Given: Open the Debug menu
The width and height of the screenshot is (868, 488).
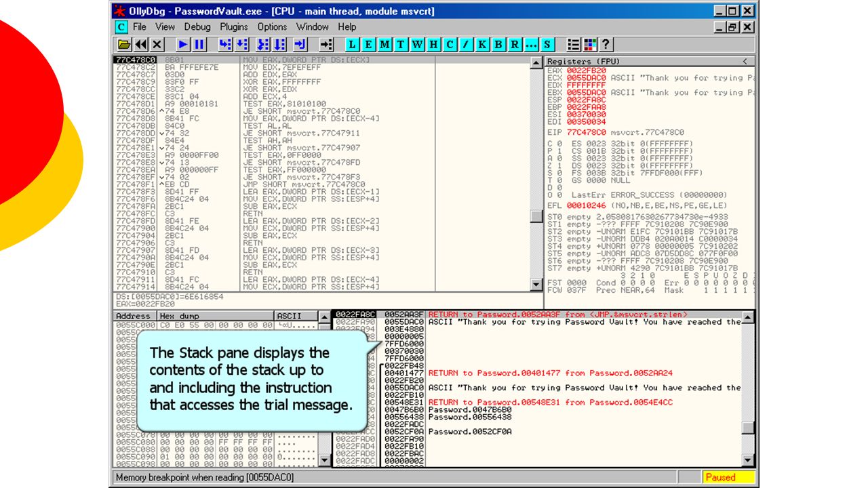Looking at the screenshot, I should 197,27.
